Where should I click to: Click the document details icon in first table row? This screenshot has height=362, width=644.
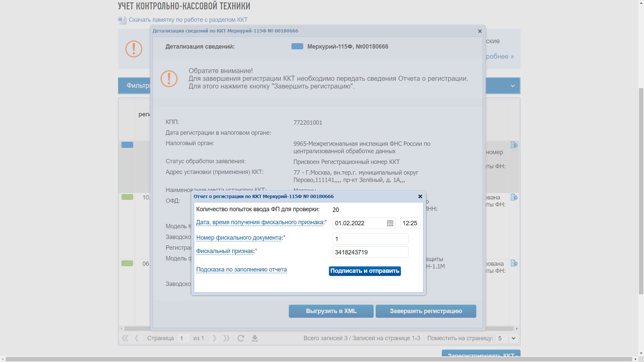click(514, 145)
